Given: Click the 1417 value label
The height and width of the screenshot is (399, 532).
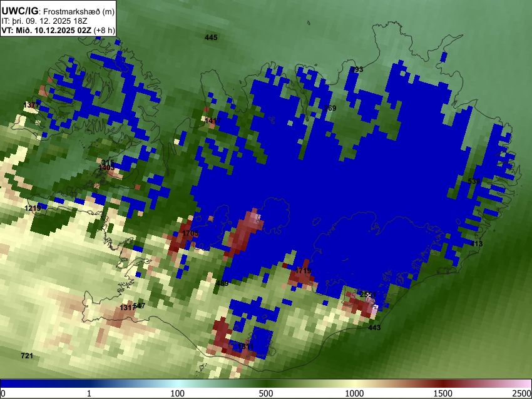Looking at the screenshot, I should pyautogui.click(x=213, y=120).
